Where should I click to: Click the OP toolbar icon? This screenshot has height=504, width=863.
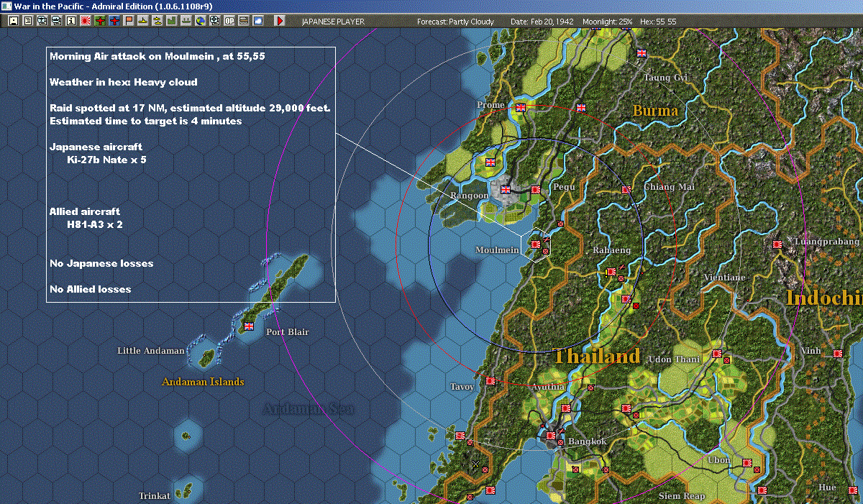(229, 21)
